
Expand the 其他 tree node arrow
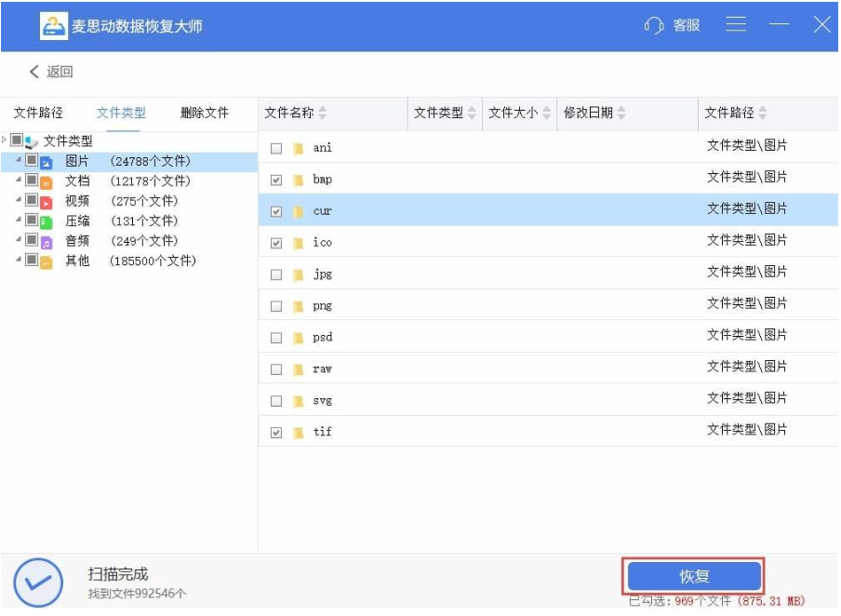19,260
